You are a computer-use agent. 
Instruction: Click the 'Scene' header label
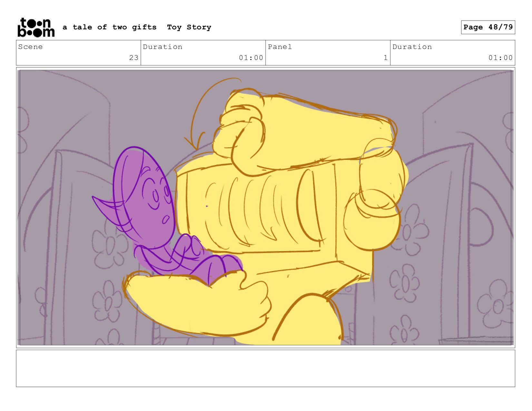[x=30, y=47]
